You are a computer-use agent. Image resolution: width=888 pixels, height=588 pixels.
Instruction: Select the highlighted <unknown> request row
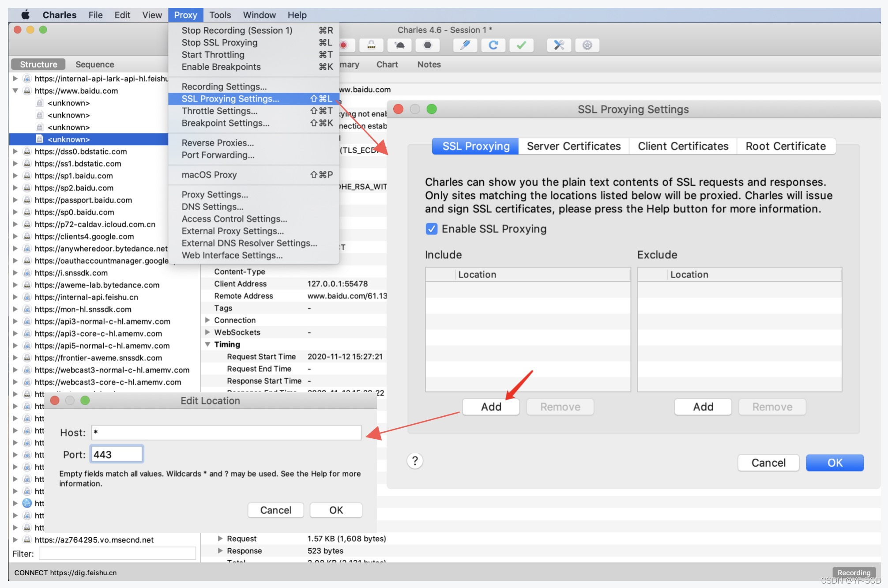coord(89,139)
